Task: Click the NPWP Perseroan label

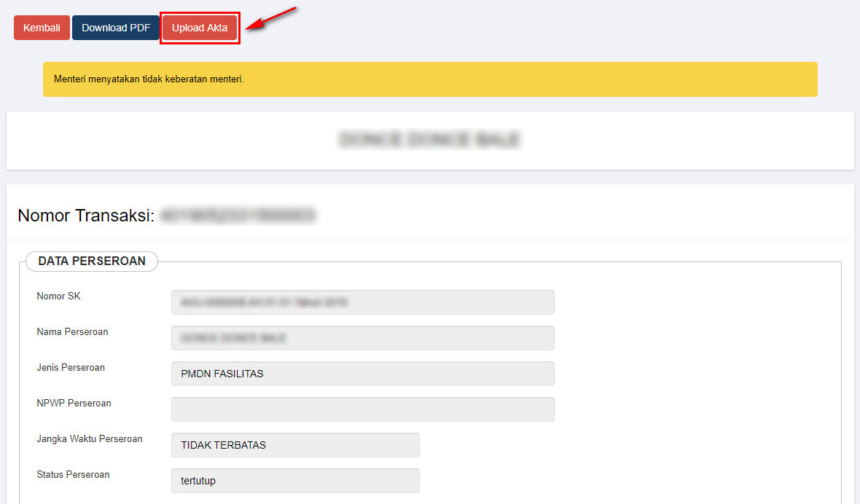Action: pyautogui.click(x=74, y=403)
